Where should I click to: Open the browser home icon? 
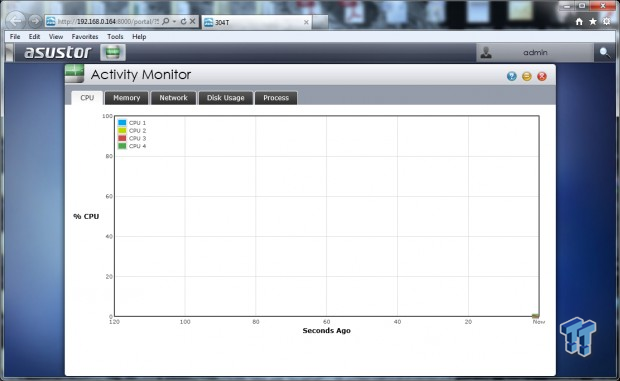(579, 21)
